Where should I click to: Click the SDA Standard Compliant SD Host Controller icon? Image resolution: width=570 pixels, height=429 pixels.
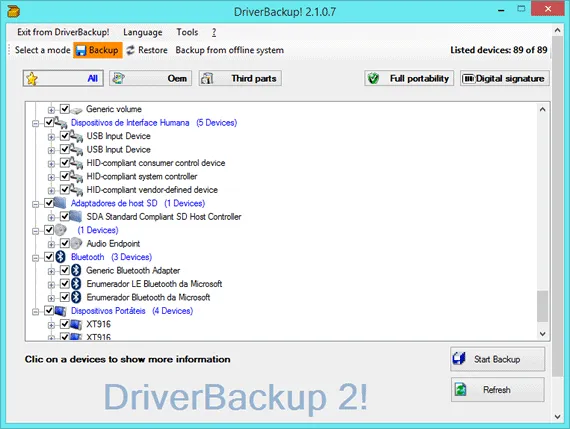(x=76, y=216)
